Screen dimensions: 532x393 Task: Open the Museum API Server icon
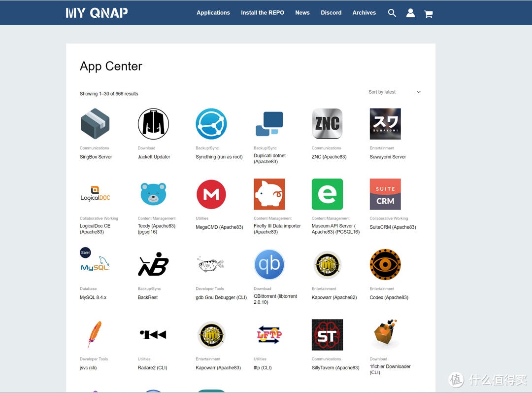[328, 194]
